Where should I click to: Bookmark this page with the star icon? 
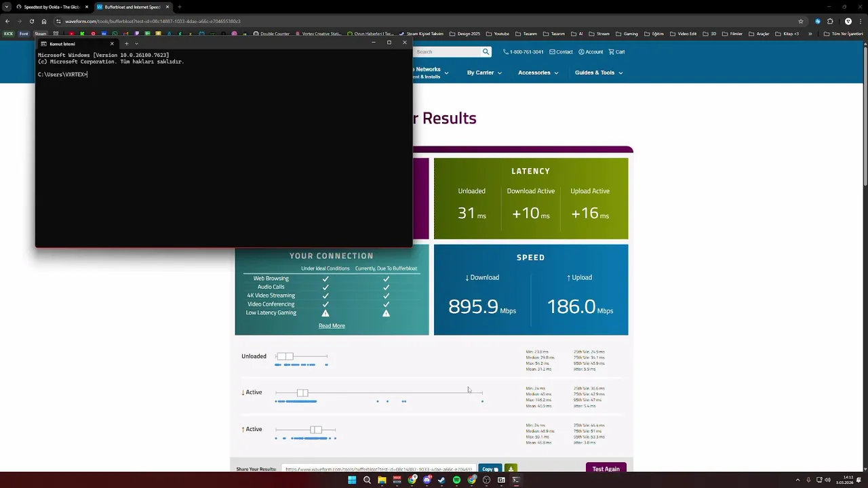[x=801, y=21]
